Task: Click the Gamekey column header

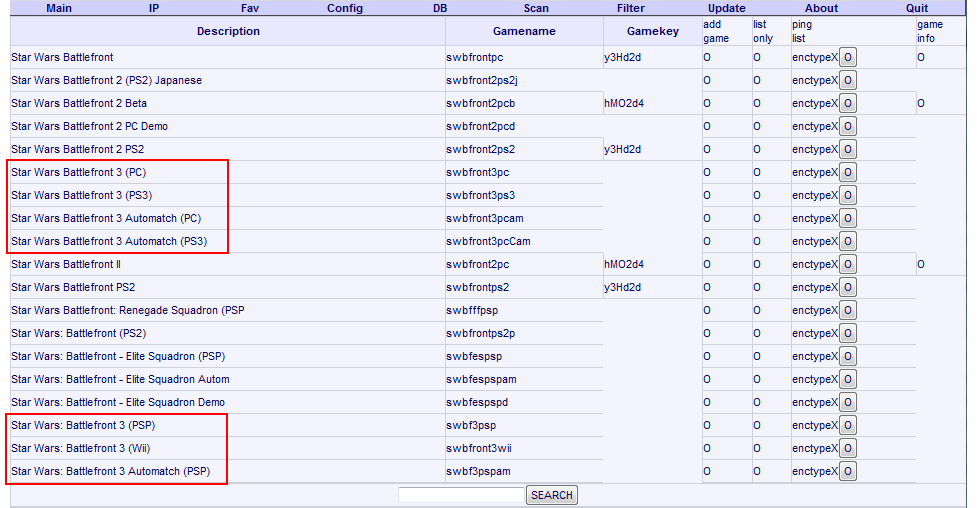Action: [x=652, y=31]
